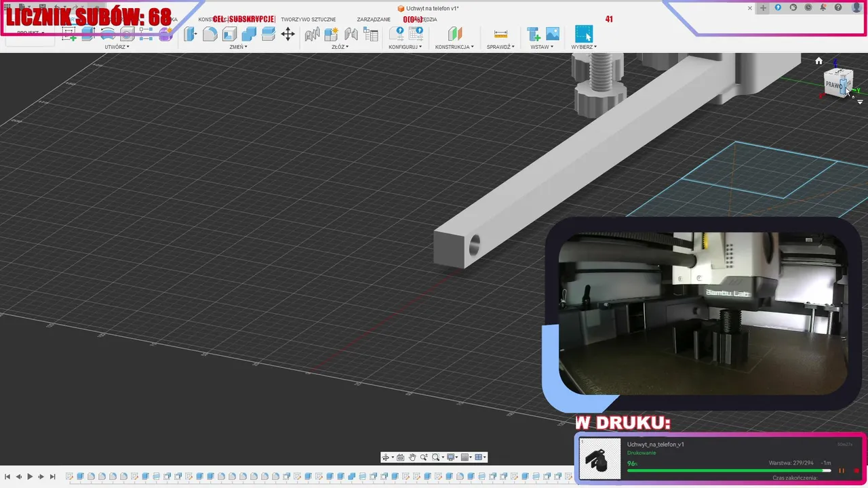Open a new design tab with plus
Image resolution: width=868 pixels, height=488 pixels.
click(x=763, y=8)
